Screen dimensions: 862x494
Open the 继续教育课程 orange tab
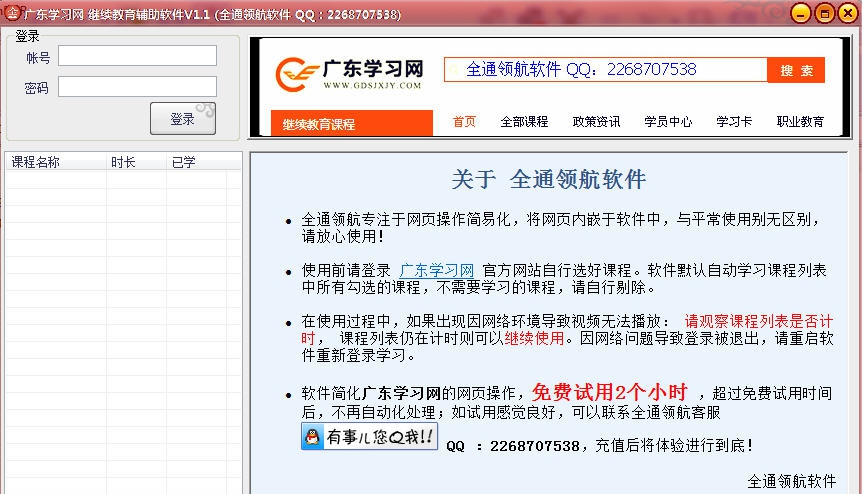pos(352,123)
